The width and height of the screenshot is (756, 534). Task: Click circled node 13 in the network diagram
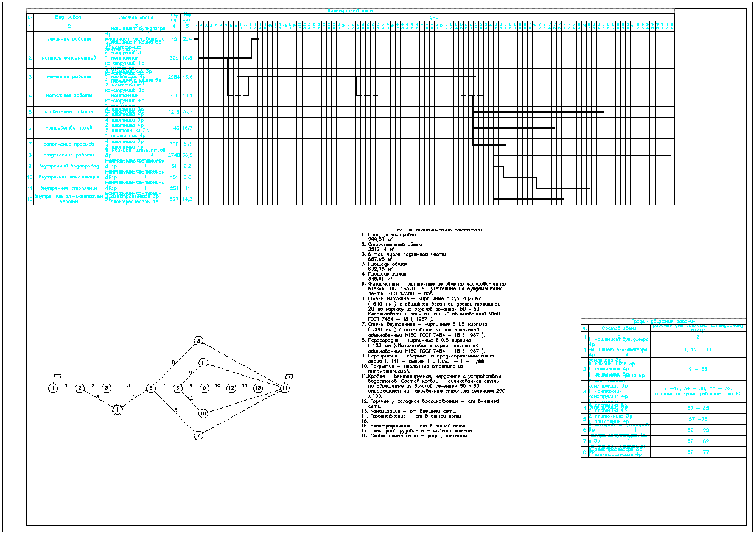[x=258, y=387]
